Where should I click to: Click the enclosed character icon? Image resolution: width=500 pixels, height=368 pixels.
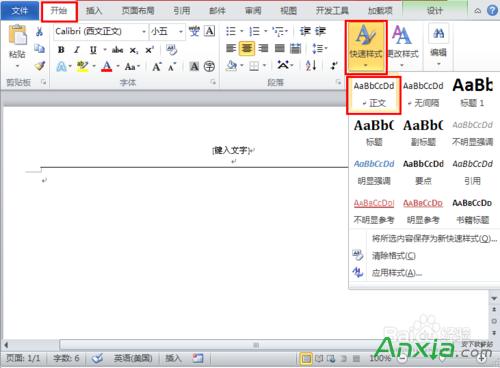(x=209, y=66)
